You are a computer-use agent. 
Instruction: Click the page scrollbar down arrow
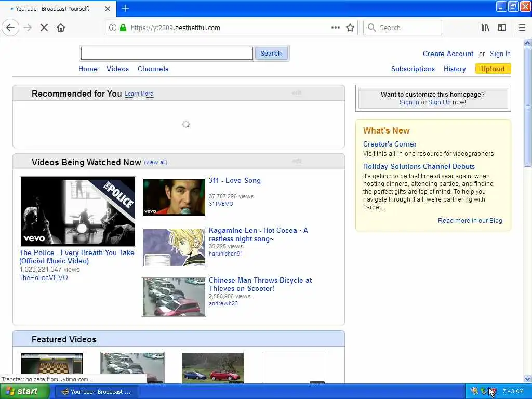527,379
